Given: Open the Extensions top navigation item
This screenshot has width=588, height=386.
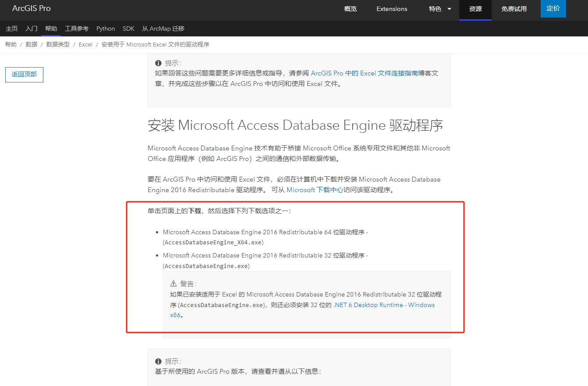Looking at the screenshot, I should (x=392, y=9).
